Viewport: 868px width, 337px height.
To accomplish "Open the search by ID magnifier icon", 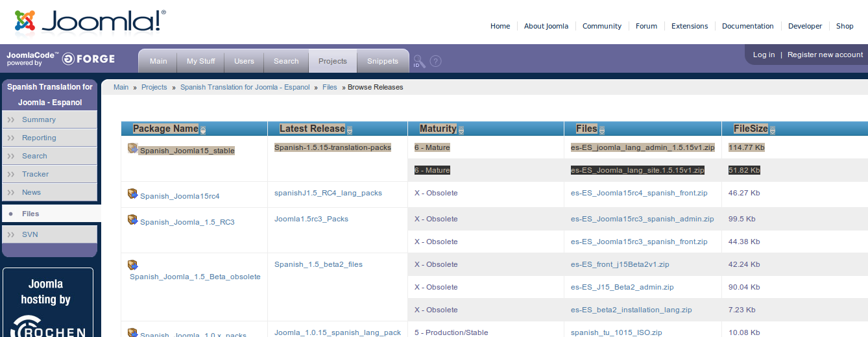I will [x=419, y=61].
